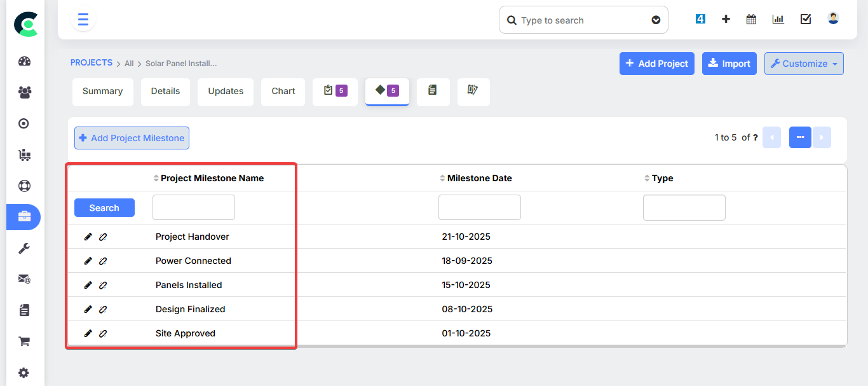This screenshot has height=386, width=868.
Task: Open the dashboard via the speedometer sidebar icon
Action: click(x=24, y=60)
